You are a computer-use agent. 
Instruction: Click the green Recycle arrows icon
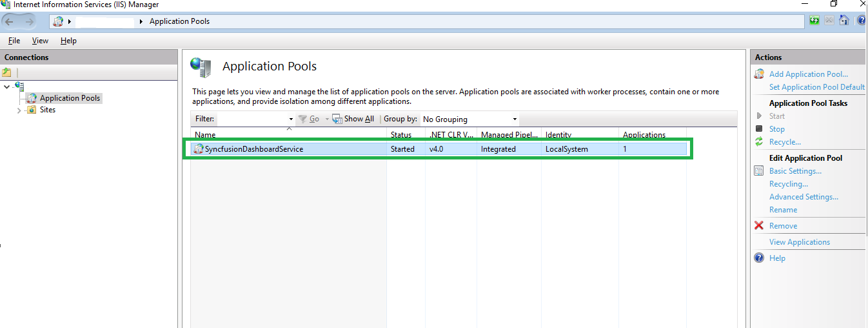click(759, 142)
